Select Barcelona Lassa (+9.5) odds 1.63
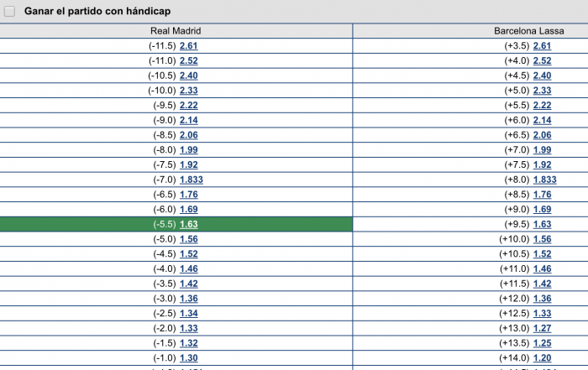588x370 pixels. pyautogui.click(x=543, y=224)
